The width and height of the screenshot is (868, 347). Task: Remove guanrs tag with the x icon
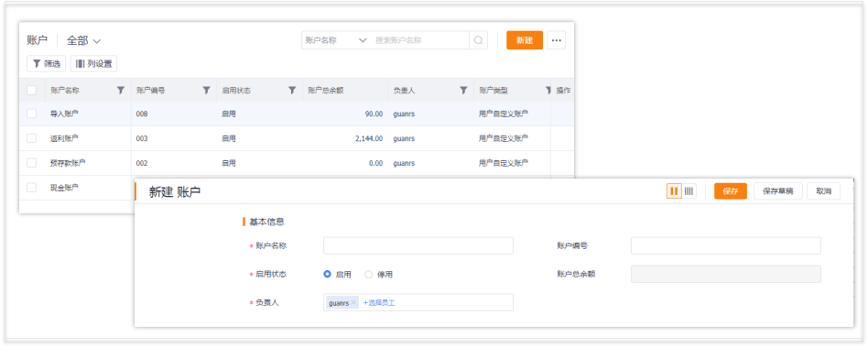pyautogui.click(x=353, y=303)
